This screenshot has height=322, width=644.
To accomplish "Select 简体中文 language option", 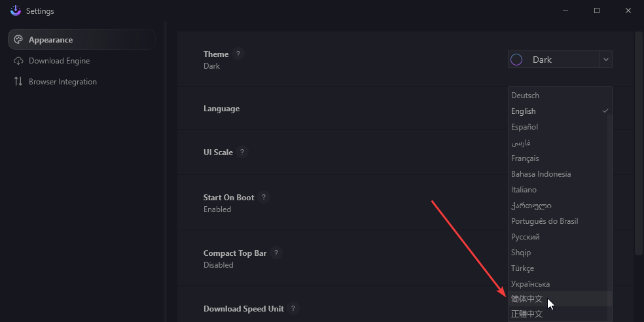I will click(x=527, y=299).
